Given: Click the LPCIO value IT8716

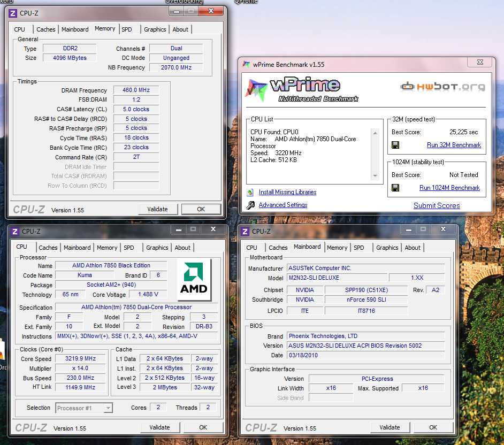Looking at the screenshot, I should (366, 311).
